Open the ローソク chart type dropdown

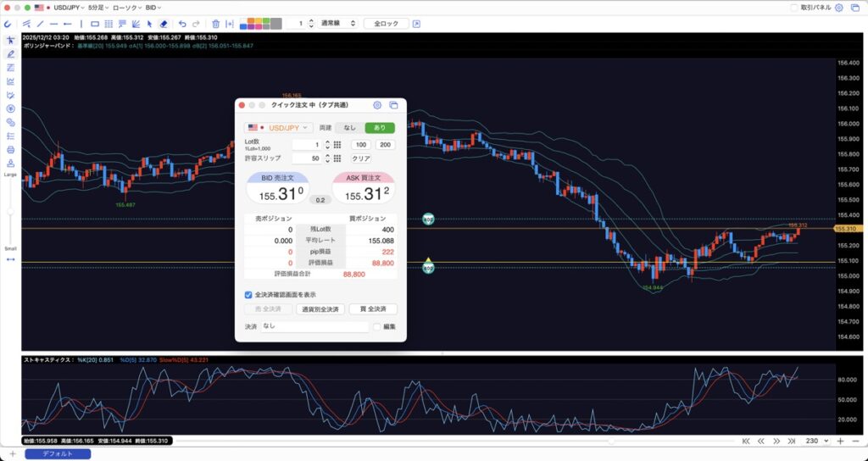128,7
